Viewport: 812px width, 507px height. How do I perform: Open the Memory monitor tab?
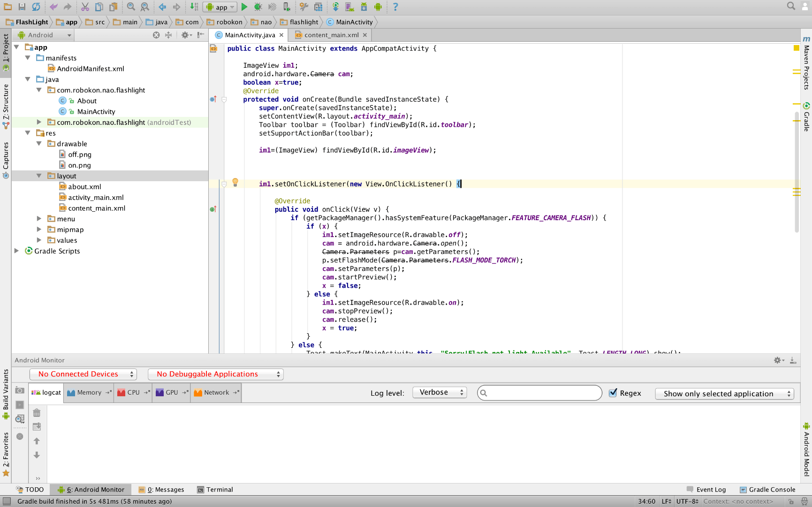pyautogui.click(x=88, y=392)
